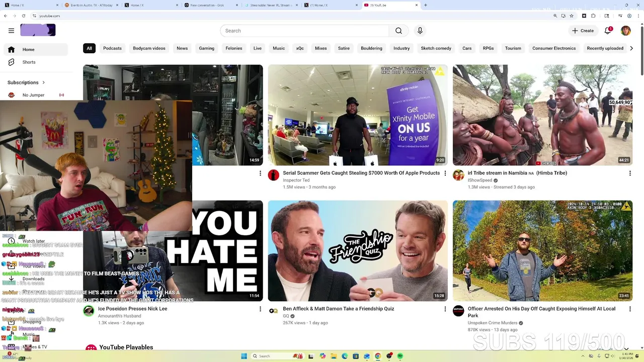Open the account avatar menu

tap(626, 31)
